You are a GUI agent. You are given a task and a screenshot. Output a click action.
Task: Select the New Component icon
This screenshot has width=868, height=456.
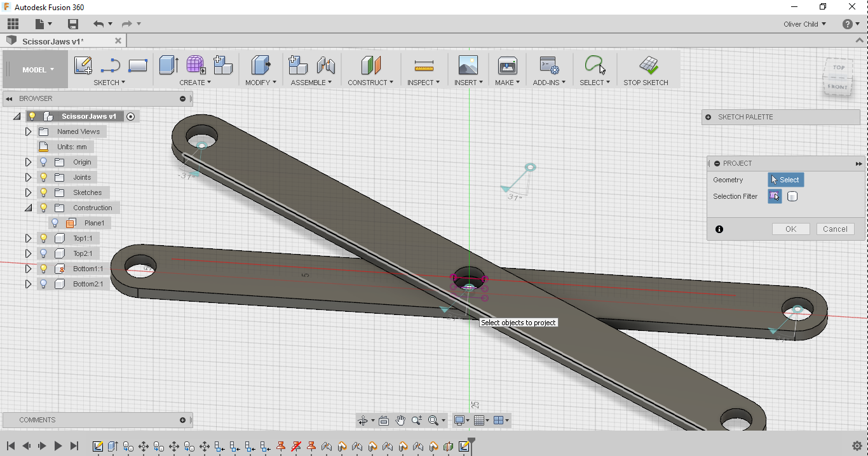click(x=222, y=65)
